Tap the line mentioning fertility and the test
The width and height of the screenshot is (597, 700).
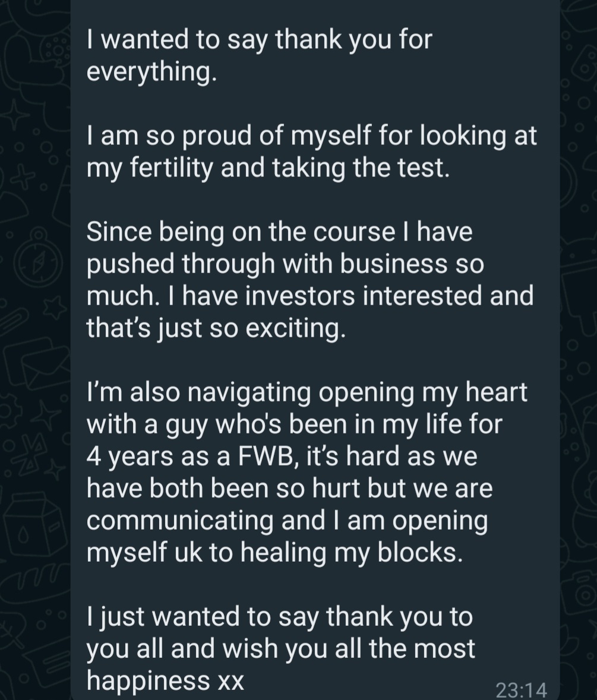click(x=268, y=168)
